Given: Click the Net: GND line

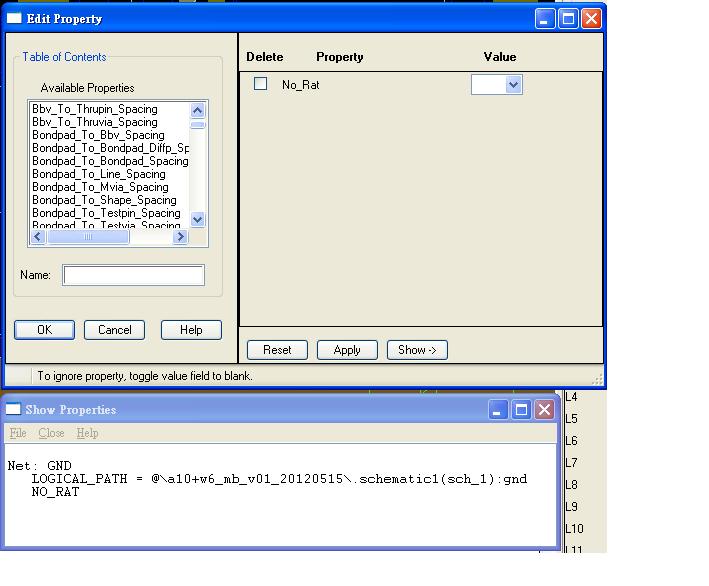Looking at the screenshot, I should pos(39,466).
